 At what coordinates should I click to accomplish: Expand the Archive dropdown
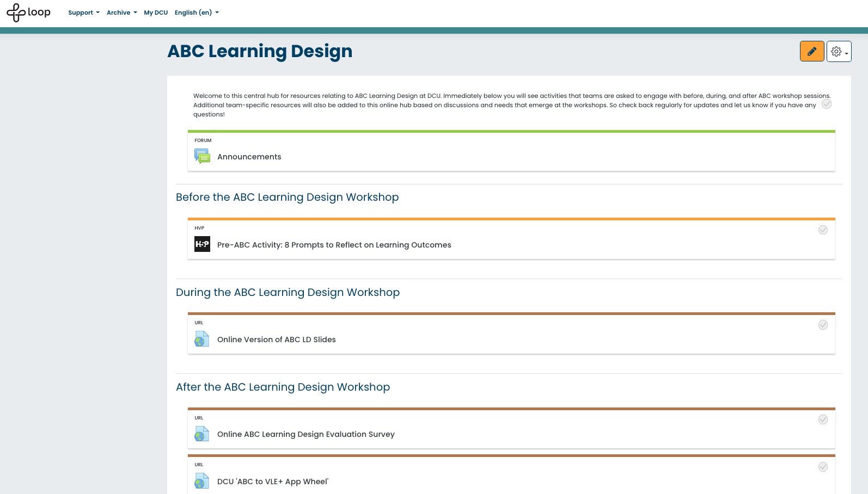point(121,13)
